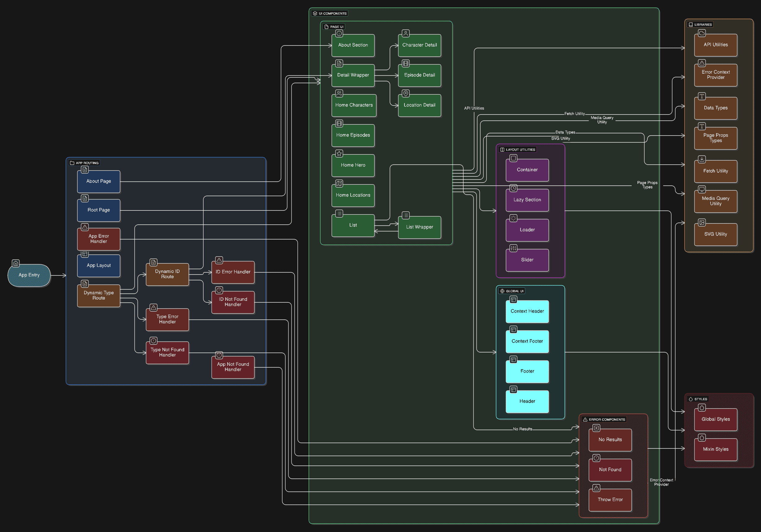Select the APP ROUTING group label
Image resolution: width=761 pixels, height=532 pixels.
tap(84, 163)
